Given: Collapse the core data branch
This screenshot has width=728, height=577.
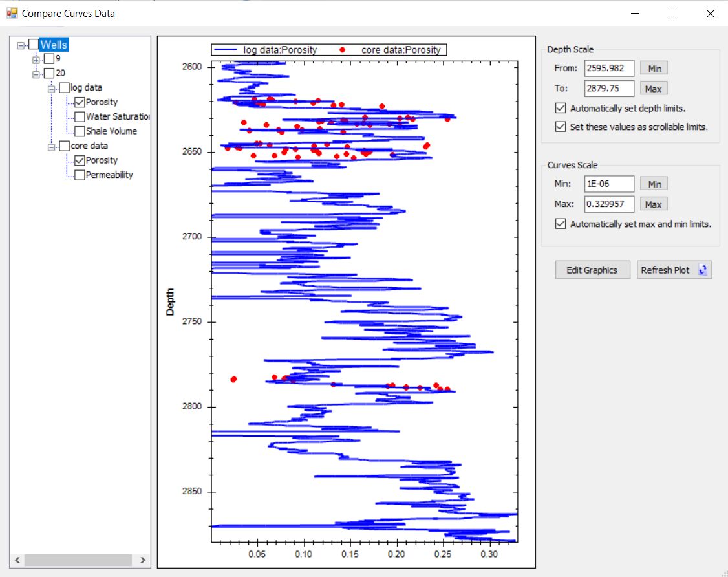Looking at the screenshot, I should [x=51, y=147].
